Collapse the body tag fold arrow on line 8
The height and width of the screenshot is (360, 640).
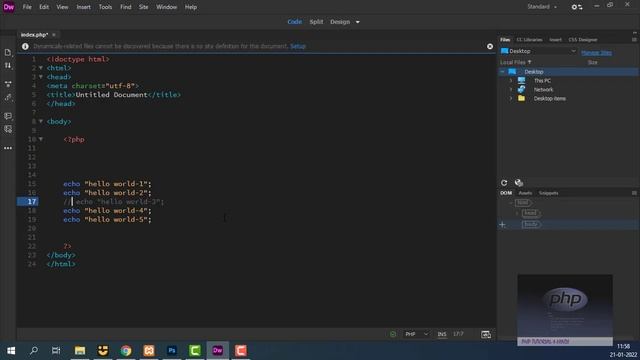coord(41,121)
